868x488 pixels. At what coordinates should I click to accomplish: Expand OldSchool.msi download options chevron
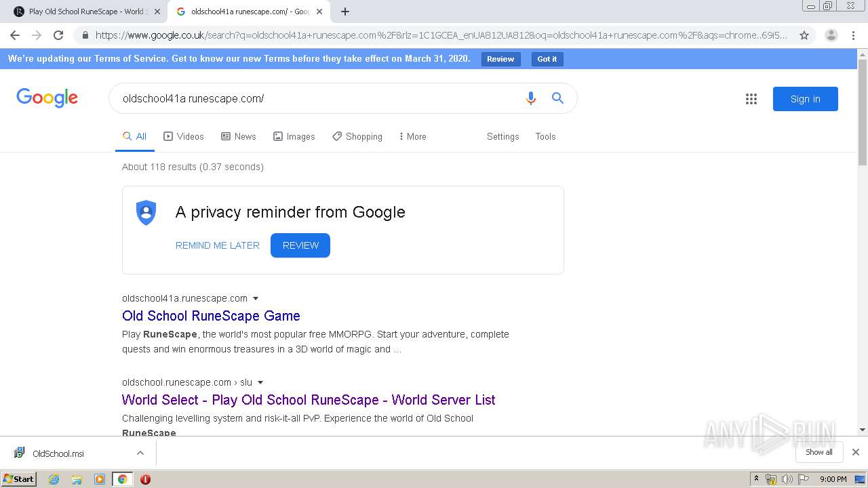140,453
